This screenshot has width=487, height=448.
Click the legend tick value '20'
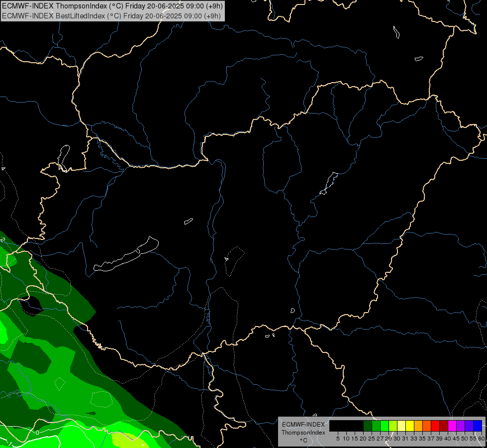(x=363, y=439)
